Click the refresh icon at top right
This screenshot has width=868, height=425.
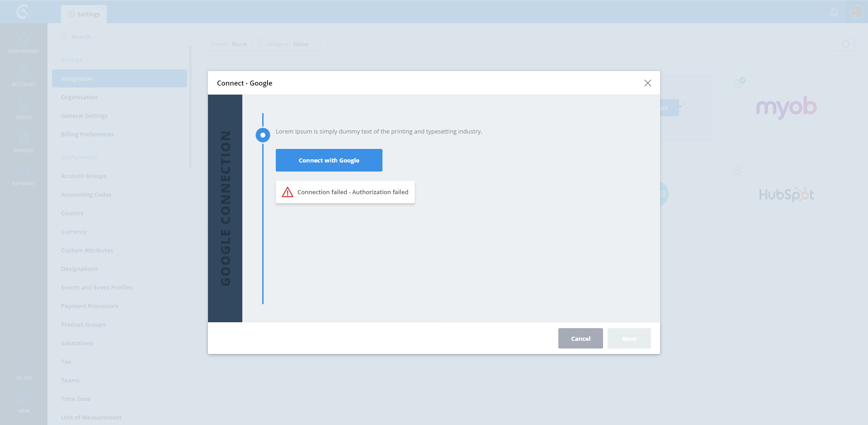845,44
